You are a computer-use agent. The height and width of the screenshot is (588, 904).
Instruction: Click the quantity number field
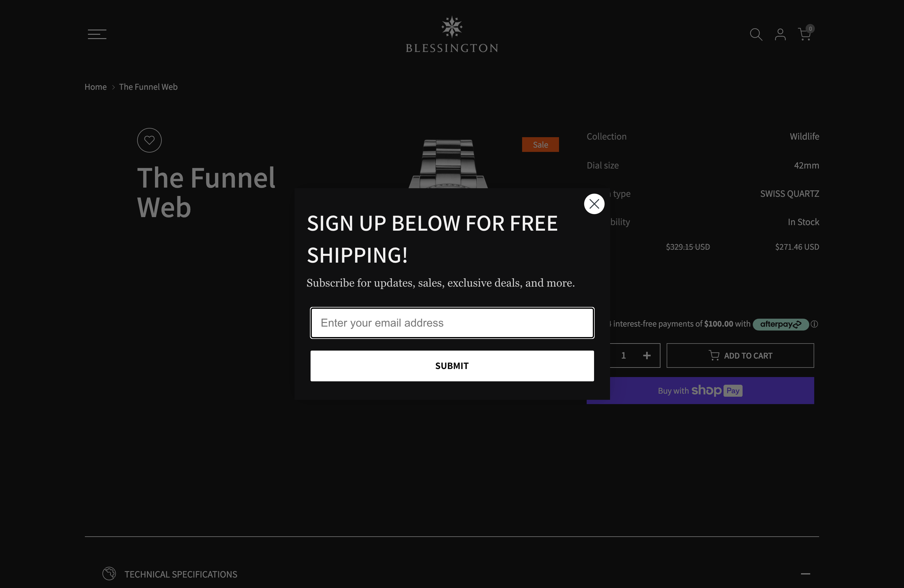tap(623, 356)
